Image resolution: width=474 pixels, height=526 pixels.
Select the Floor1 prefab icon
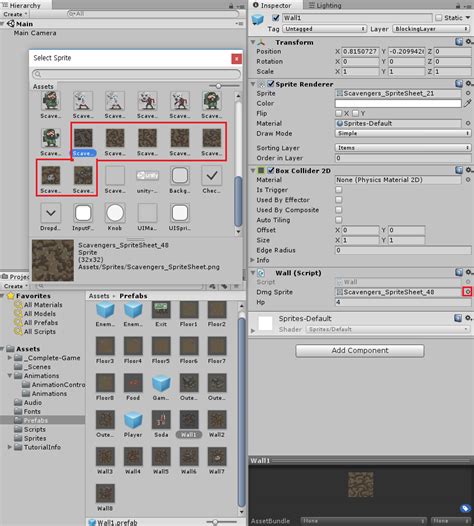[189, 309]
